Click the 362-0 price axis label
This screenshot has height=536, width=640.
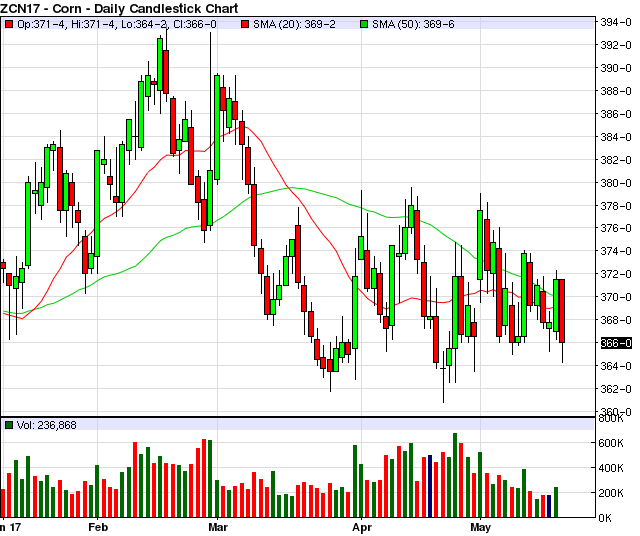pos(616,389)
